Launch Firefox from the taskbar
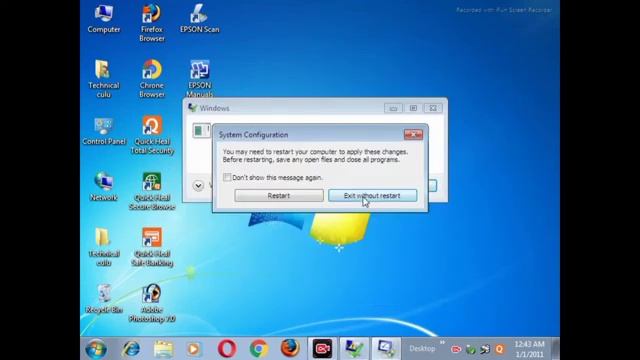Screen dimensions: 640x360 290,349
